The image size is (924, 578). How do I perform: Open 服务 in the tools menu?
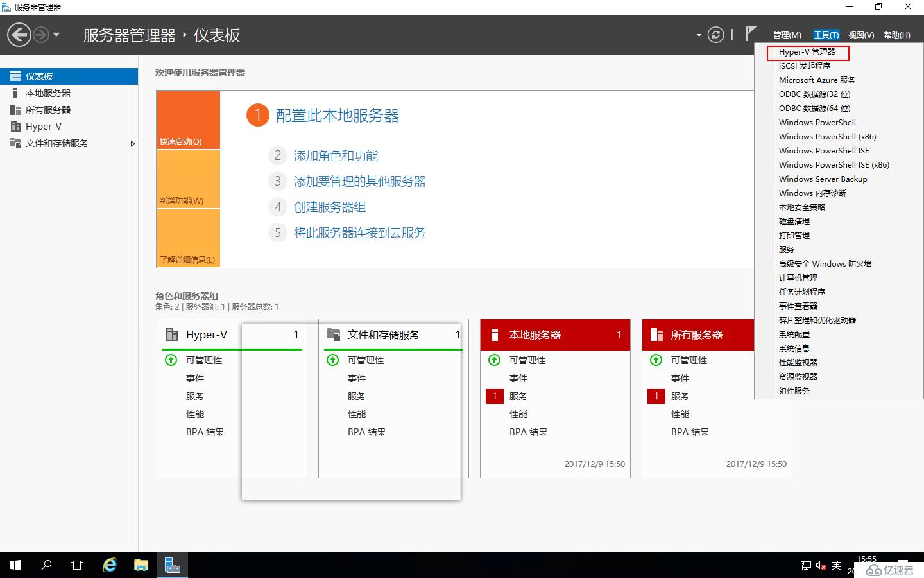(x=787, y=250)
